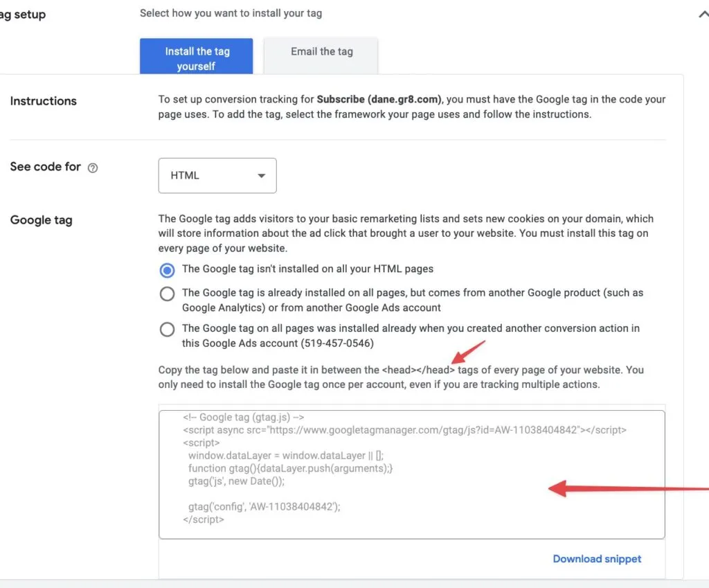Click the closing '</script>' code line
709x588 pixels.
(x=204, y=519)
